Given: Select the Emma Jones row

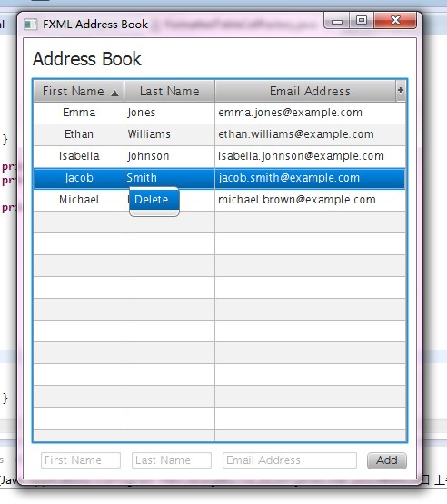Looking at the screenshot, I should (x=219, y=113).
